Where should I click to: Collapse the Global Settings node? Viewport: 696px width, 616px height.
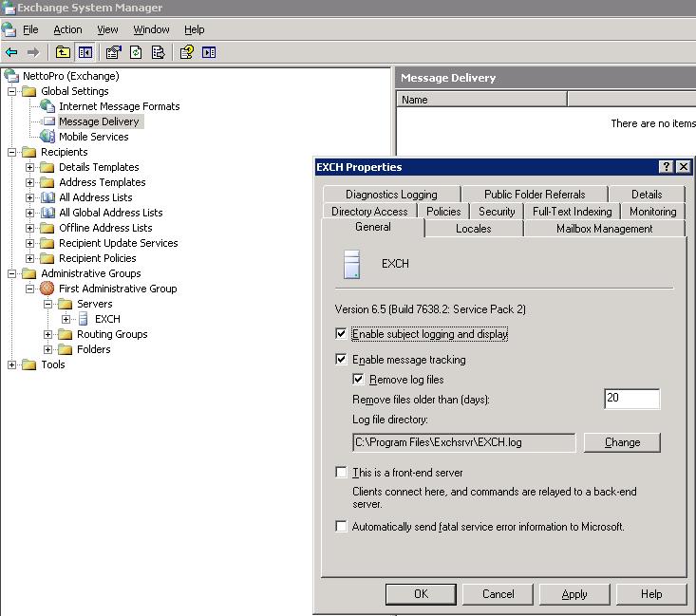coord(12,91)
